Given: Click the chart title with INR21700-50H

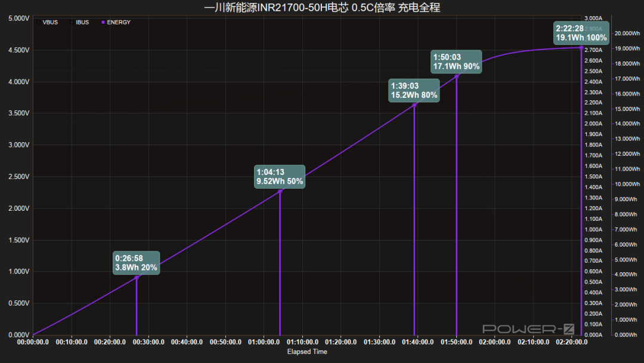Looking at the screenshot, I should tap(322, 7).
